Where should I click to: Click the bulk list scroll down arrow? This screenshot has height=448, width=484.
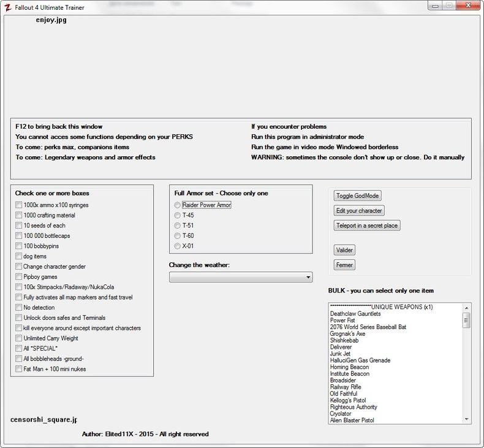466,419
